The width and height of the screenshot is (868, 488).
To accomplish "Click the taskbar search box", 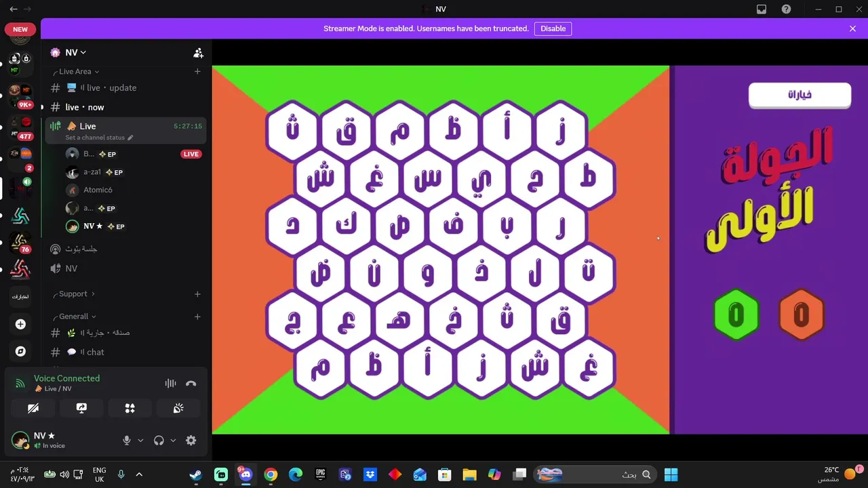I will [595, 474].
